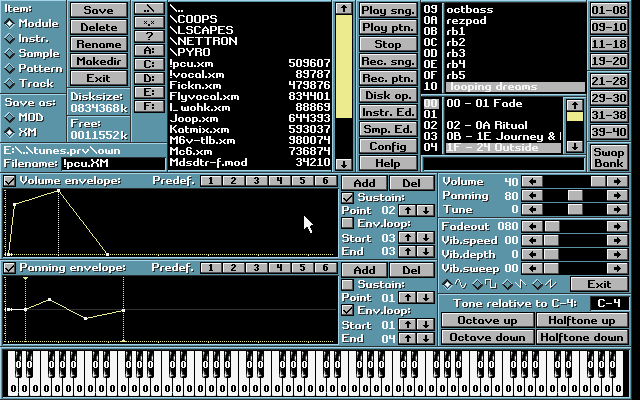Open Smp. Ed. sample editor
Image resolution: width=640 pixels, height=400 pixels.
click(x=388, y=129)
